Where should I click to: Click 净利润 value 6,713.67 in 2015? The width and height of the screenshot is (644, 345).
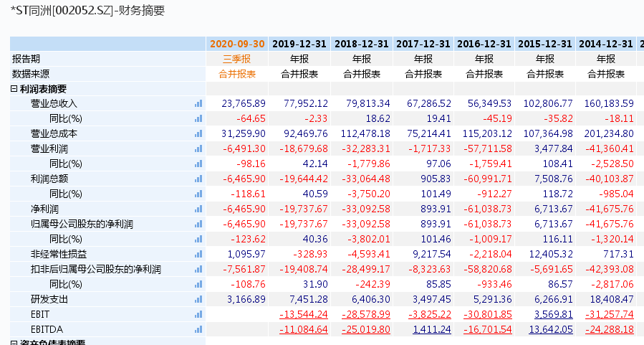coord(553,209)
